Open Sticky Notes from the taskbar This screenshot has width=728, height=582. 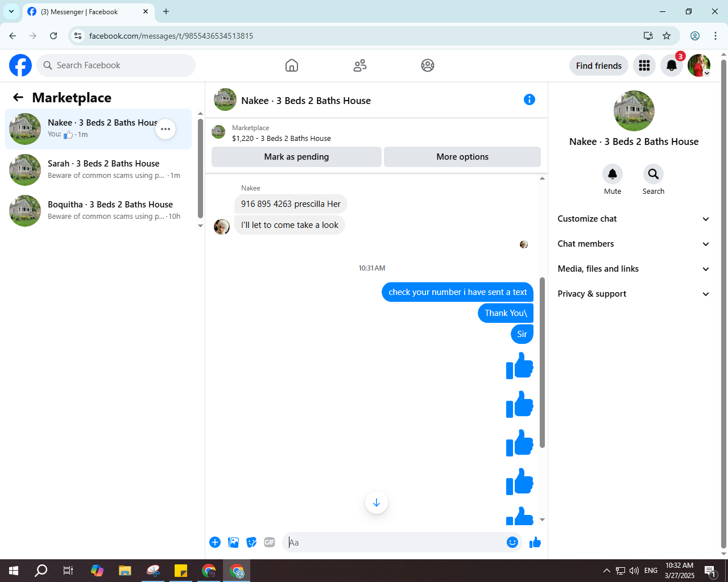pyautogui.click(x=181, y=571)
